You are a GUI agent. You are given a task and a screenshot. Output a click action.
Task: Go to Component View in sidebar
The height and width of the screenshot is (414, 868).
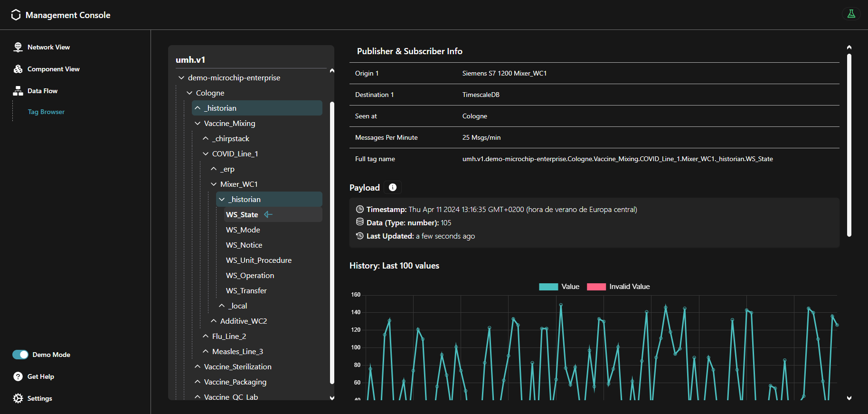coord(53,69)
